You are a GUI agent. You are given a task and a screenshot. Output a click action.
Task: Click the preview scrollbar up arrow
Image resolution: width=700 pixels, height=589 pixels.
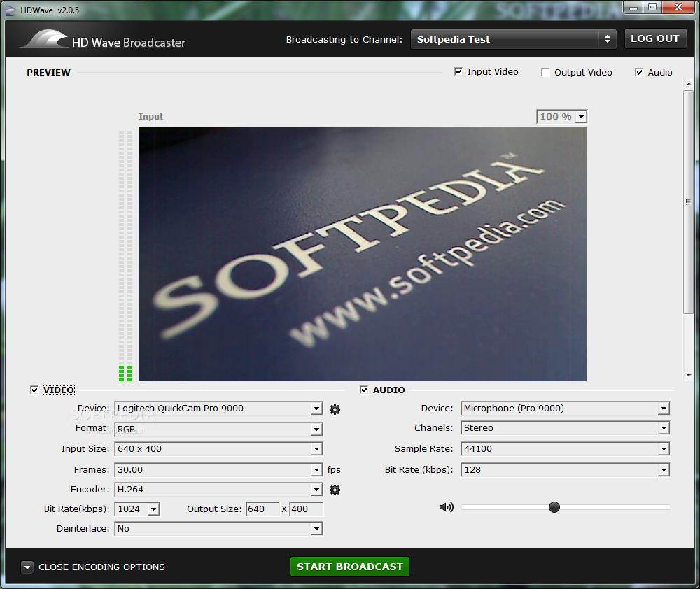(x=688, y=83)
